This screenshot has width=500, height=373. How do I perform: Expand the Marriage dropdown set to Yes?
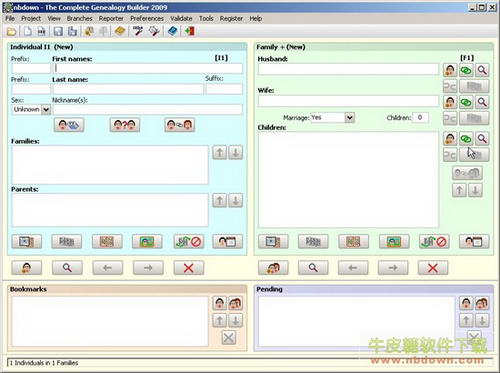pyautogui.click(x=349, y=118)
